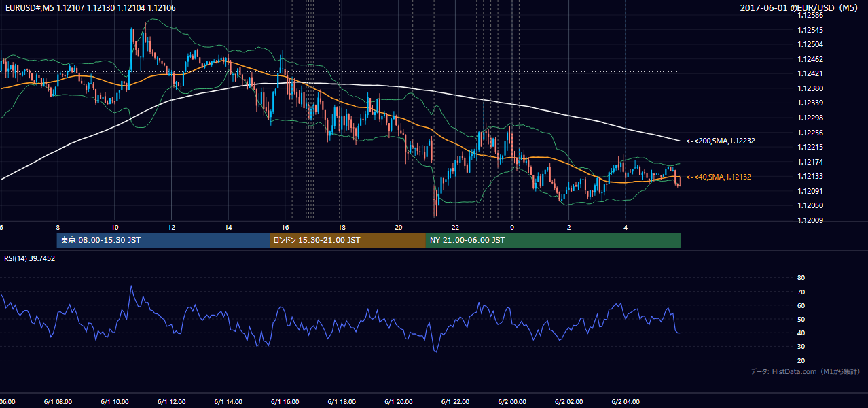Click hour label 12 under price chart

pos(171,227)
